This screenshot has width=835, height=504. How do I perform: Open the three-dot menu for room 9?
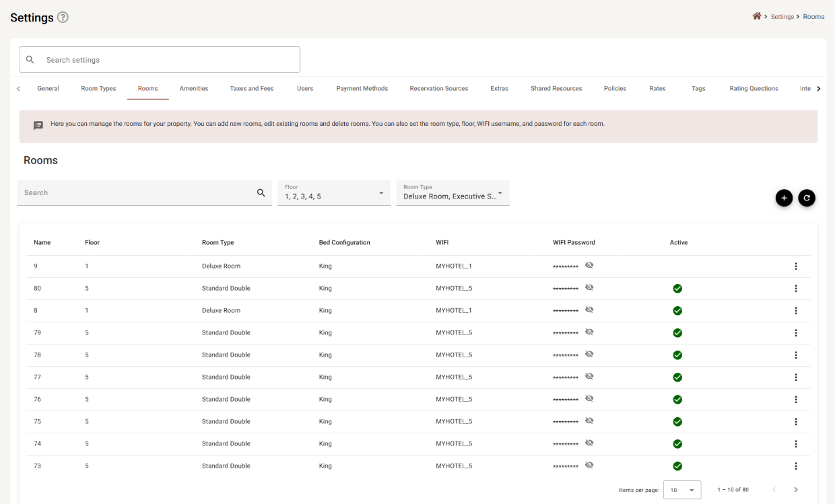[x=796, y=266]
